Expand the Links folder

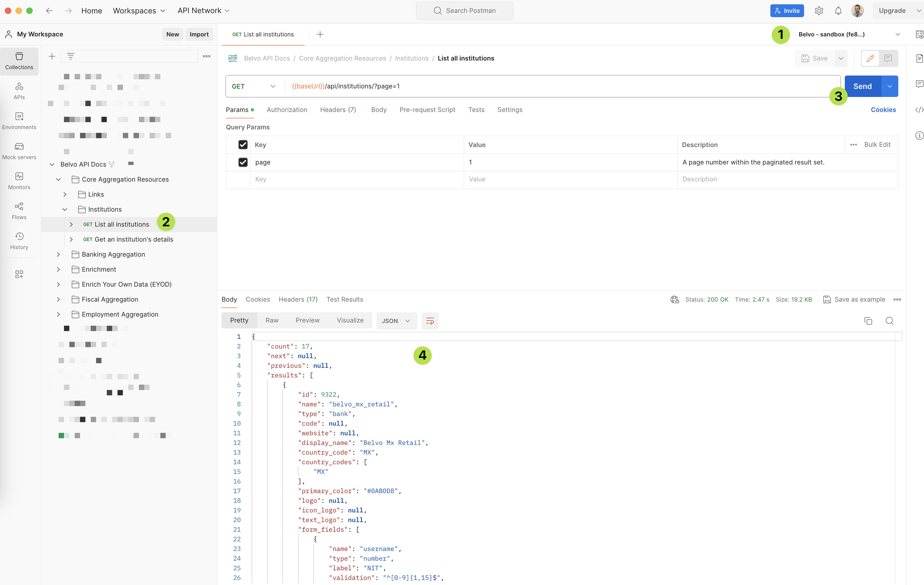tap(65, 194)
